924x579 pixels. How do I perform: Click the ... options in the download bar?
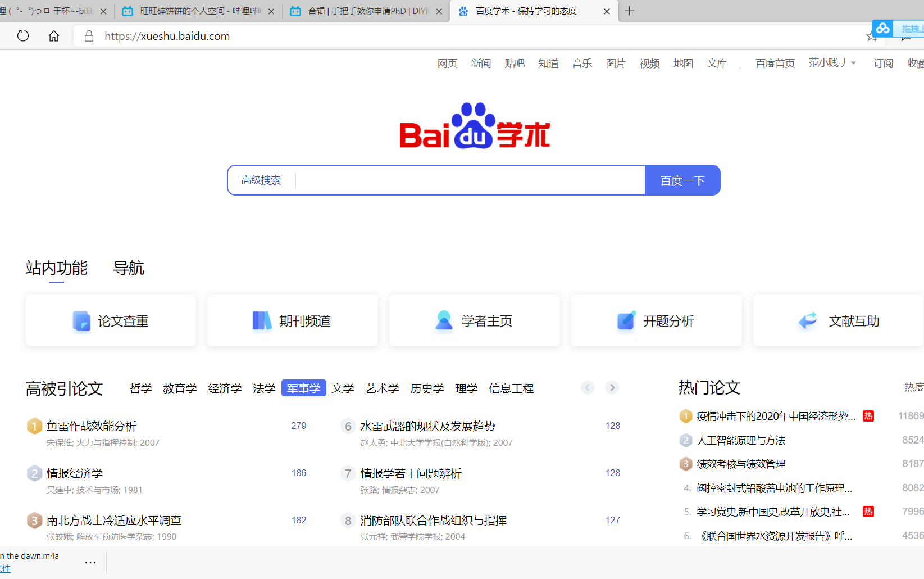[90, 562]
